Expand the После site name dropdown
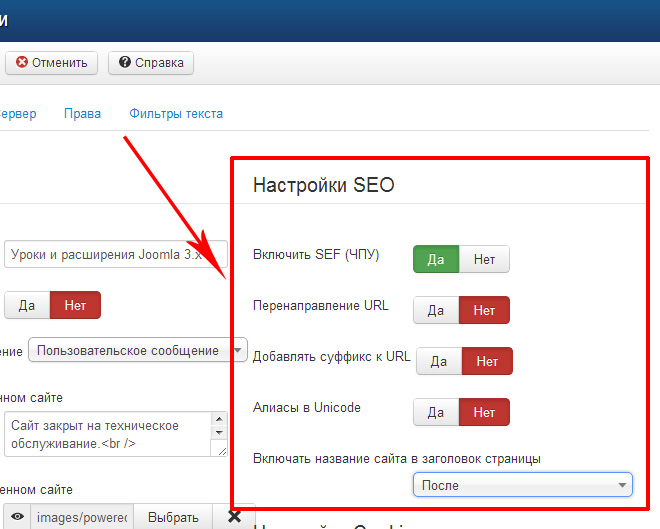This screenshot has width=660, height=529. pyautogui.click(x=522, y=485)
